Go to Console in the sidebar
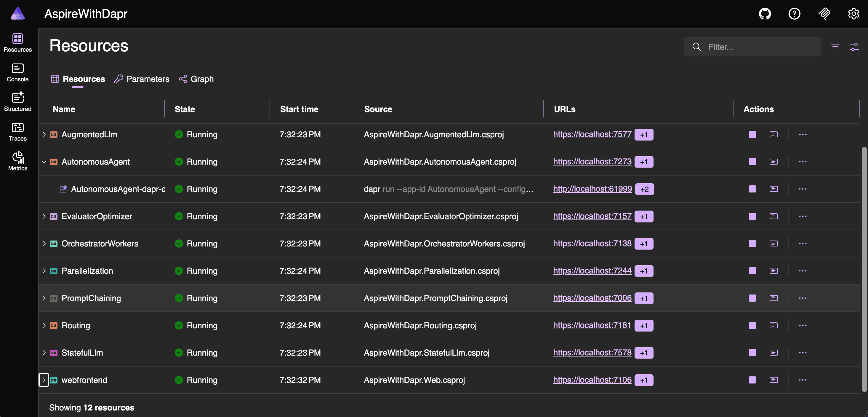 (17, 73)
